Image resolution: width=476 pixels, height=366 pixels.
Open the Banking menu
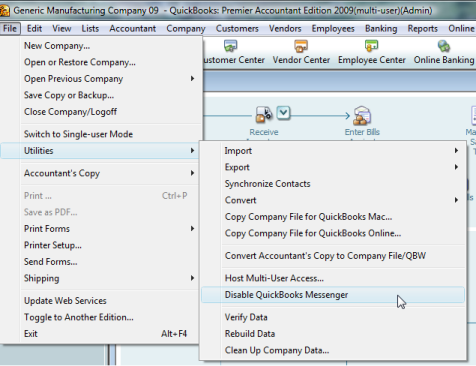(381, 29)
